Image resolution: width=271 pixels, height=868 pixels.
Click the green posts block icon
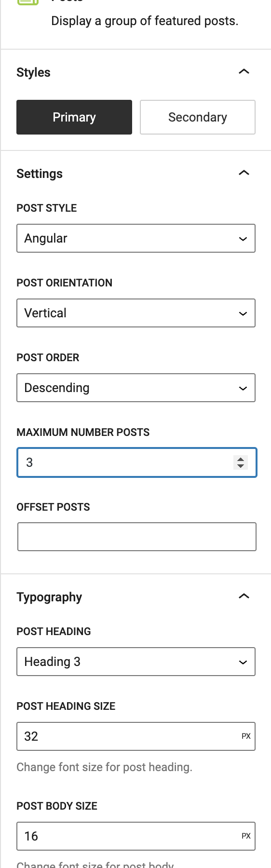(x=27, y=2)
